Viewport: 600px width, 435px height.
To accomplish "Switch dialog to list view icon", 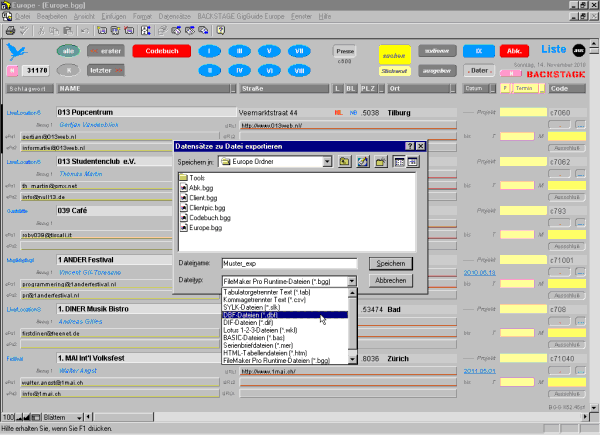I will point(397,161).
